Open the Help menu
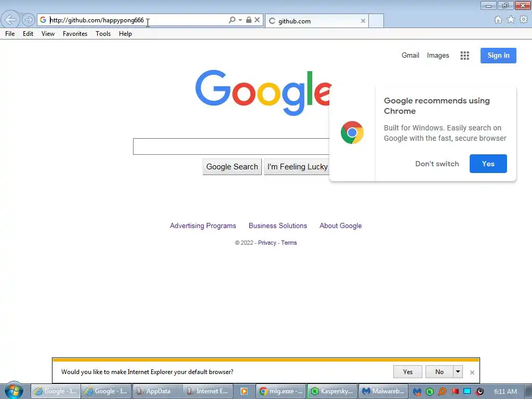The image size is (532, 399). click(125, 34)
